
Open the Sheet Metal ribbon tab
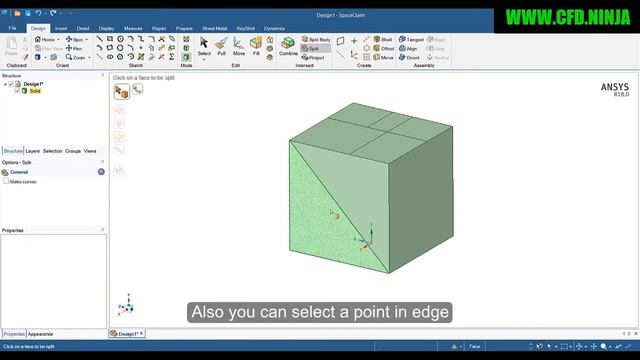click(x=215, y=29)
